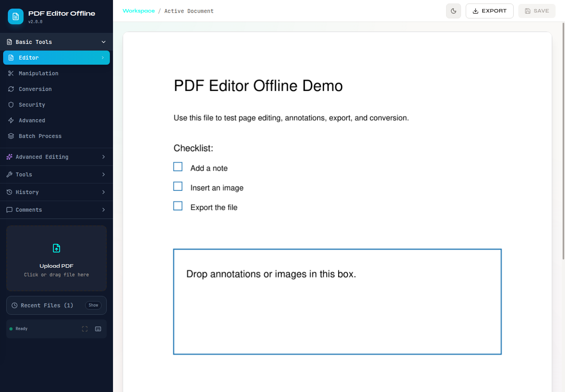Expand the Tools section chevron

tap(104, 174)
